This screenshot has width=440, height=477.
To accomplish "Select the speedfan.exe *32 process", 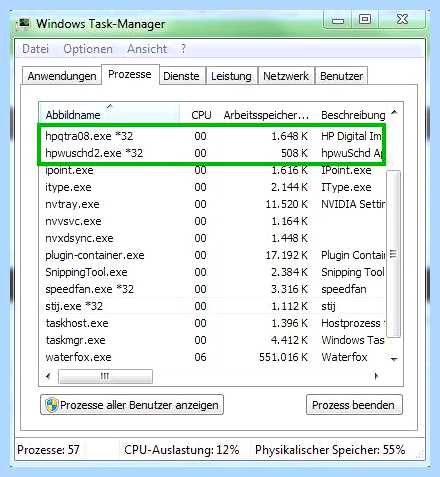I will pyautogui.click(x=212, y=289).
